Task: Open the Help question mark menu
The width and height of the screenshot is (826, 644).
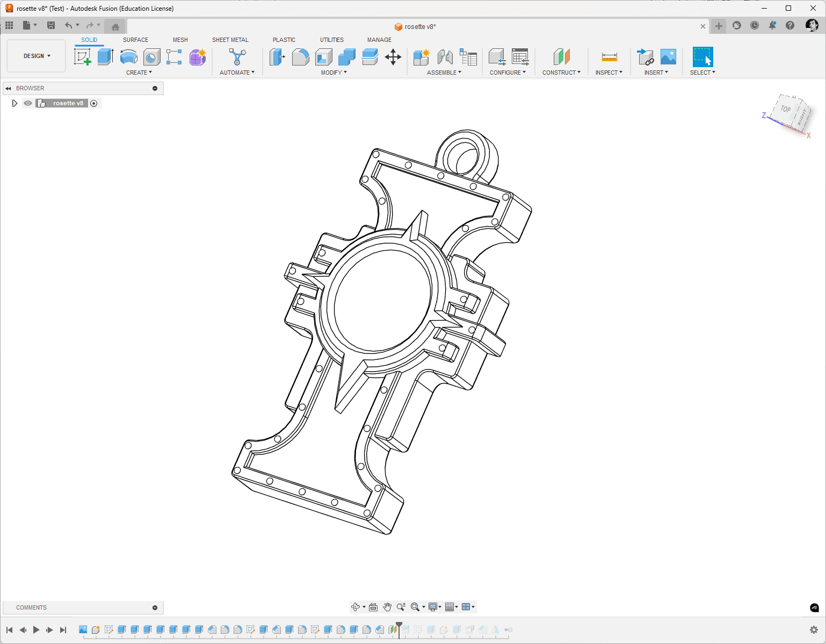Action: coord(790,25)
